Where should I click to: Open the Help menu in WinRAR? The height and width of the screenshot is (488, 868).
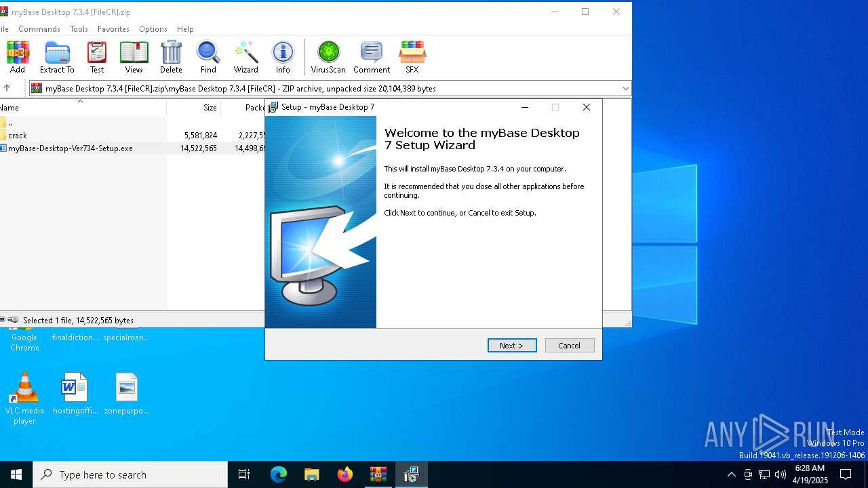[185, 29]
